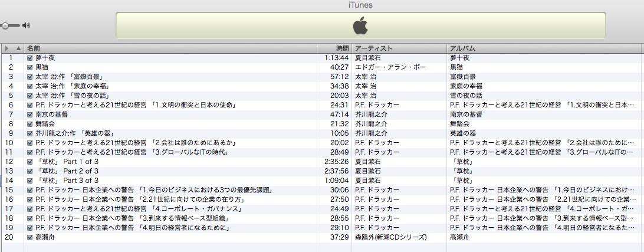Toggle checkbox for 高瀬舟
This screenshot has height=252, width=644.
29,238
